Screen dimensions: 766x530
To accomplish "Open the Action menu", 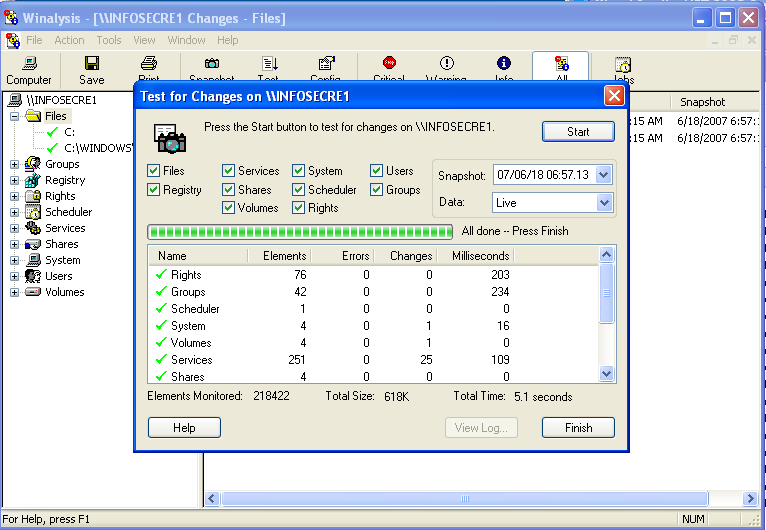I will click(x=69, y=40).
